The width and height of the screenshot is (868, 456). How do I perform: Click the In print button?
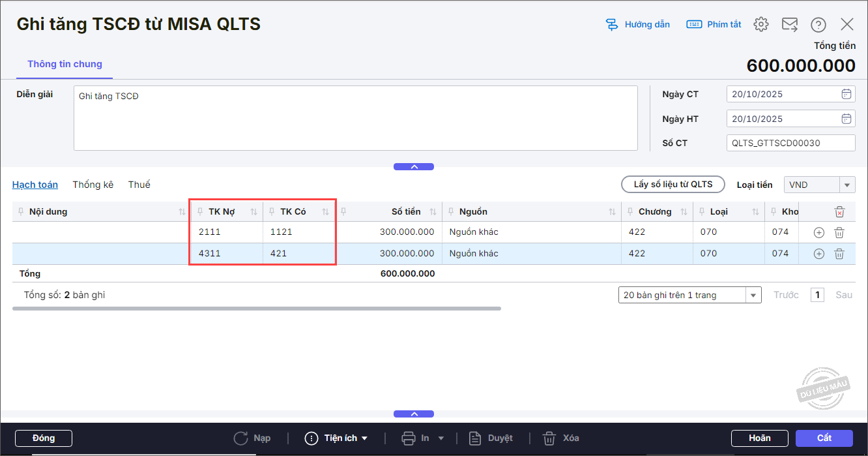click(416, 438)
